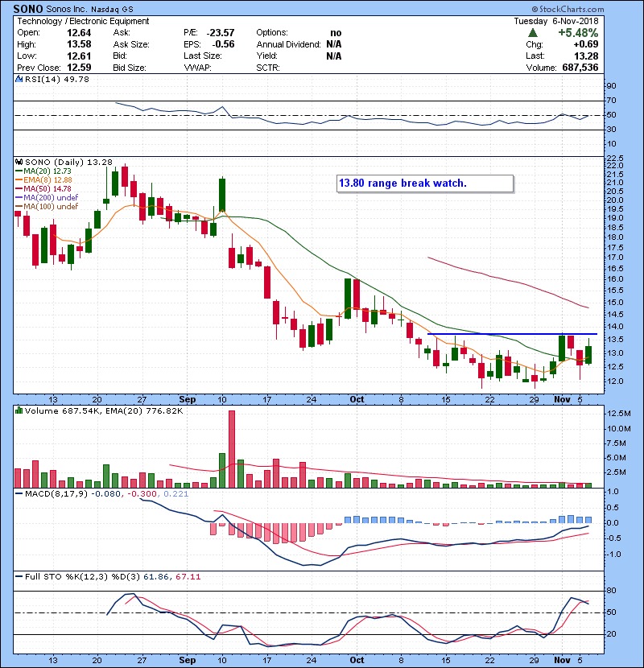The height and width of the screenshot is (668, 644).
Task: Click the blue 13.80 resistance line
Action: tap(512, 334)
